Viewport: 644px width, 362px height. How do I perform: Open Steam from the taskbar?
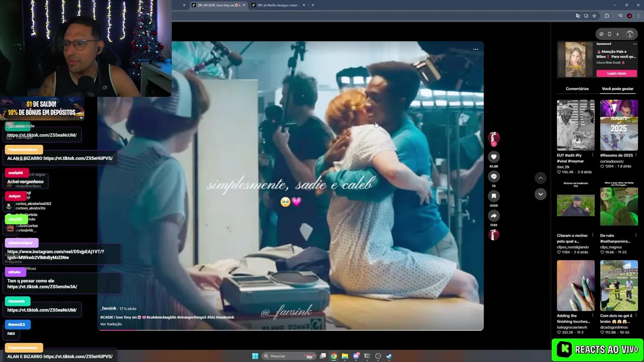(x=389, y=356)
